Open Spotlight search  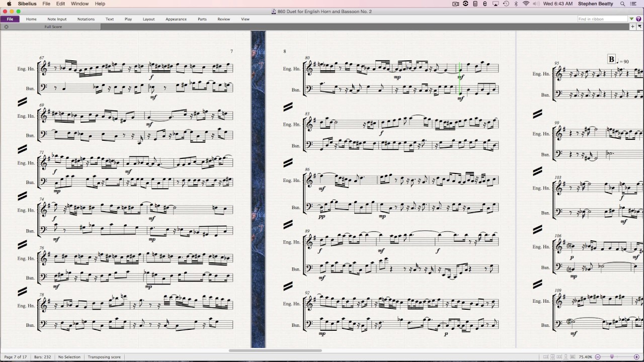point(624,4)
